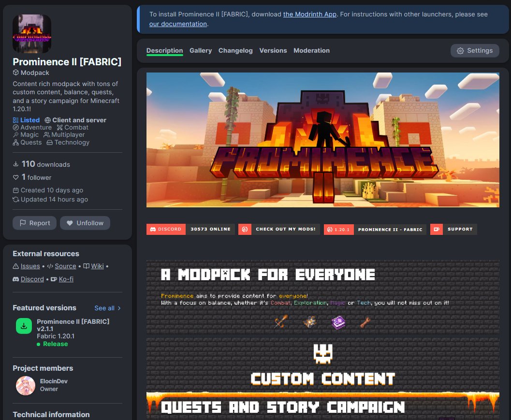Open the Discord link under External resources
The image size is (511, 420).
click(32, 279)
